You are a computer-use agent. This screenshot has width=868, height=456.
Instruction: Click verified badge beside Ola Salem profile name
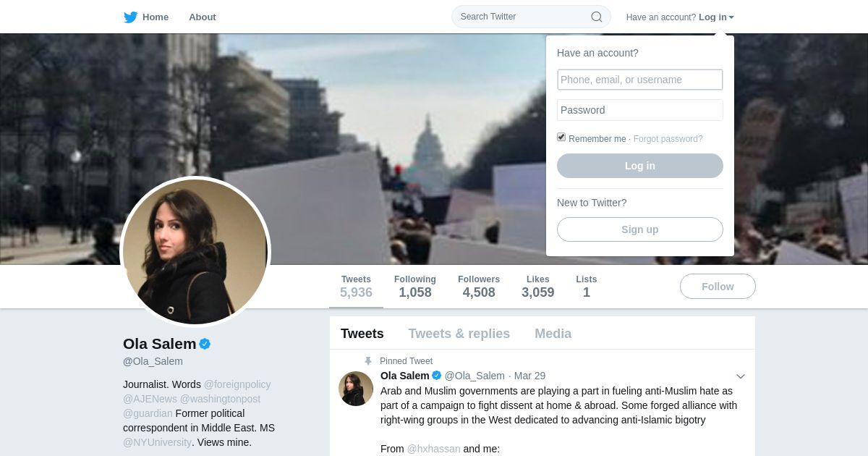coord(205,344)
